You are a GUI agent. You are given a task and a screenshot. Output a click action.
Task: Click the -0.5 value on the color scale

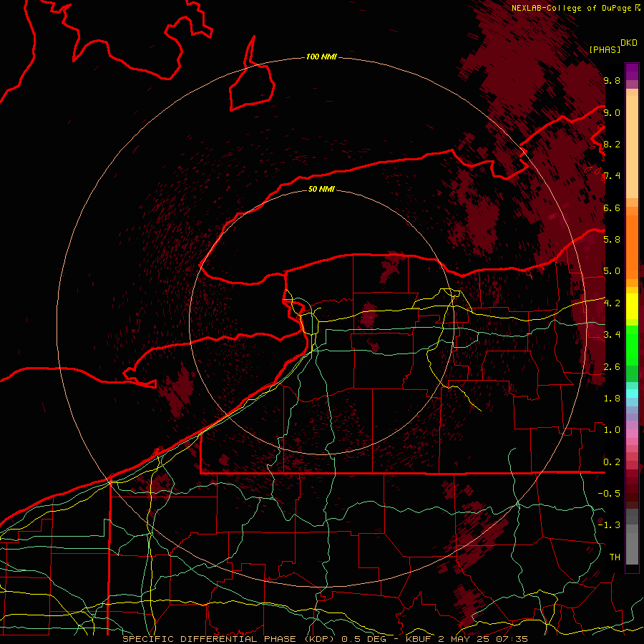(x=609, y=494)
